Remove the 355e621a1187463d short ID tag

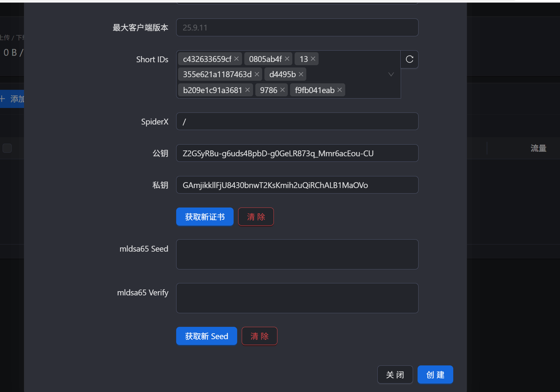[x=257, y=74]
